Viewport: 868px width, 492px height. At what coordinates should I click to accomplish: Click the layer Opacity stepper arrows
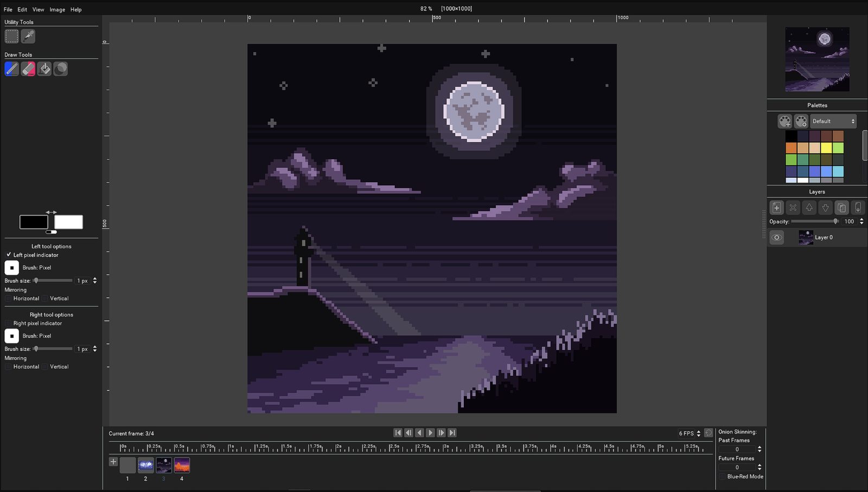861,222
